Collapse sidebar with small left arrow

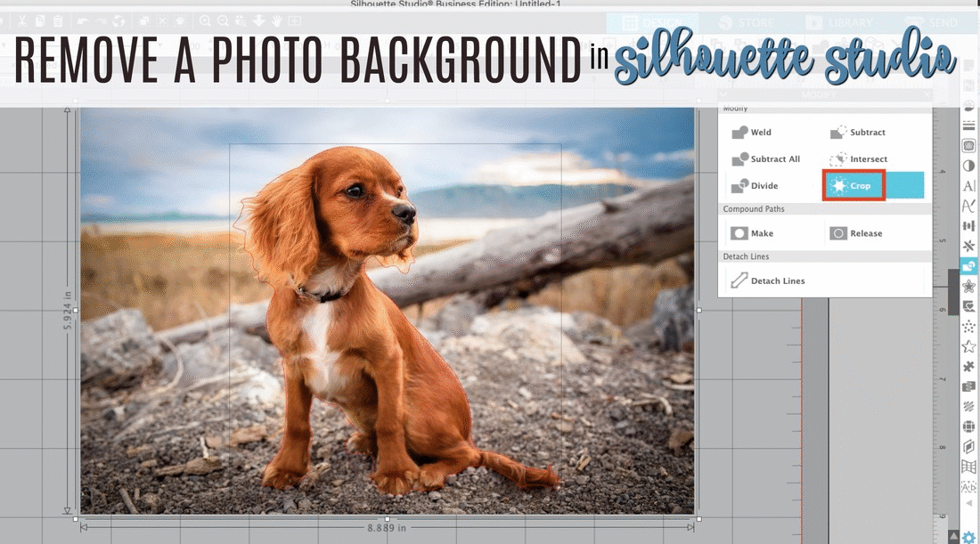tap(969, 503)
